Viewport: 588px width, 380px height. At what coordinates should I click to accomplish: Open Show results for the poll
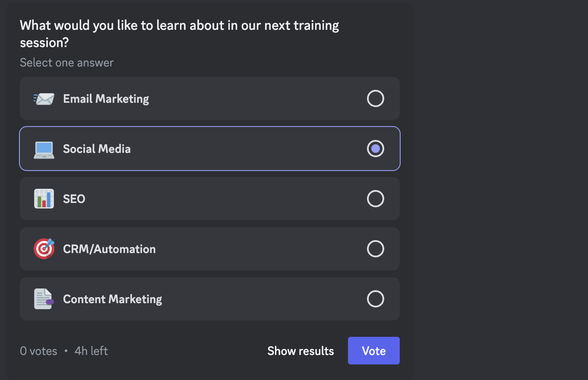[x=300, y=351]
